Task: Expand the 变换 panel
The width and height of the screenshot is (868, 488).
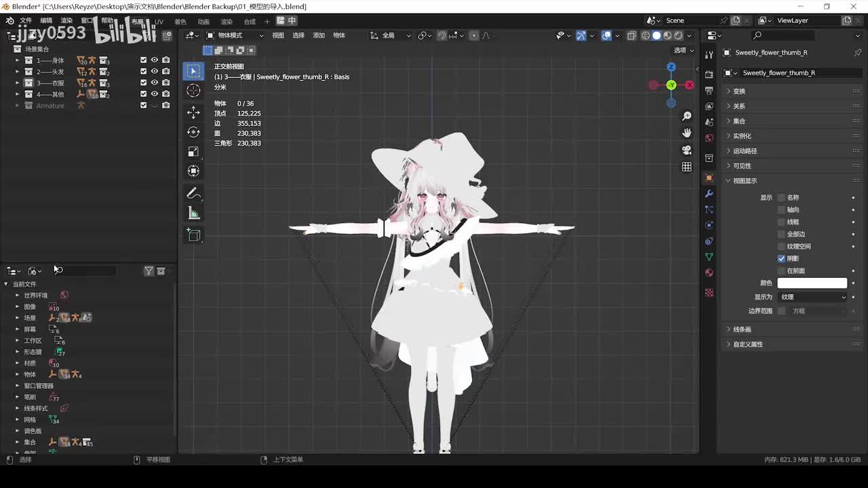Action: pyautogui.click(x=792, y=91)
